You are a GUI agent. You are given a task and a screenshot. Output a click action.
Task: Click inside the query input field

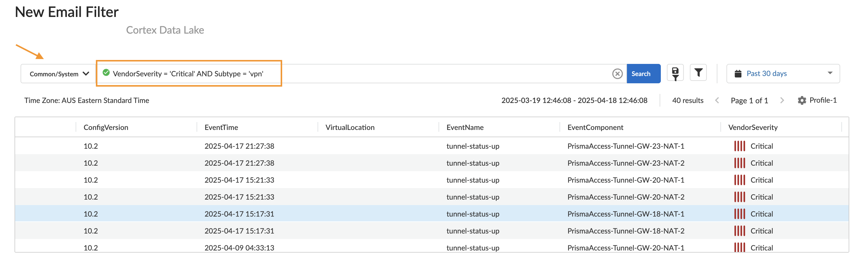[371, 74]
